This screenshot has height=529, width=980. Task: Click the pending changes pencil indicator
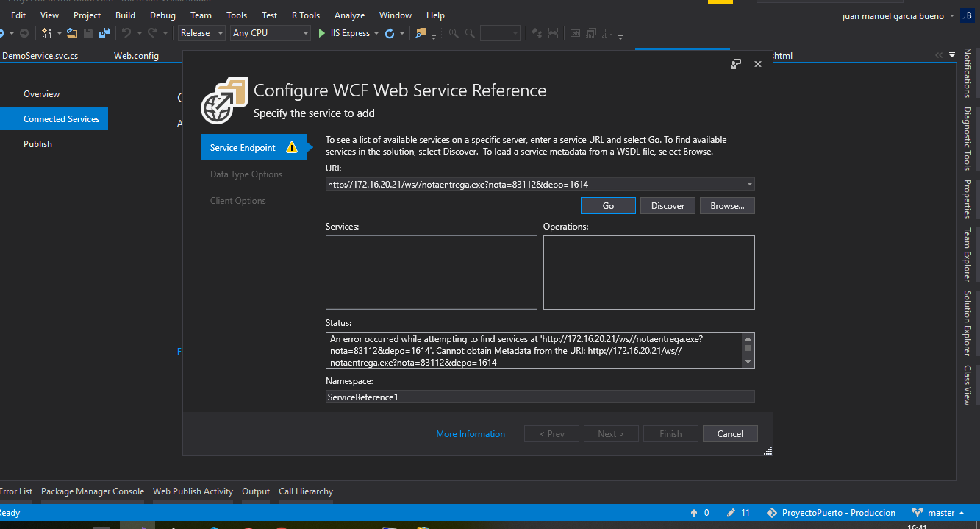pos(731,513)
